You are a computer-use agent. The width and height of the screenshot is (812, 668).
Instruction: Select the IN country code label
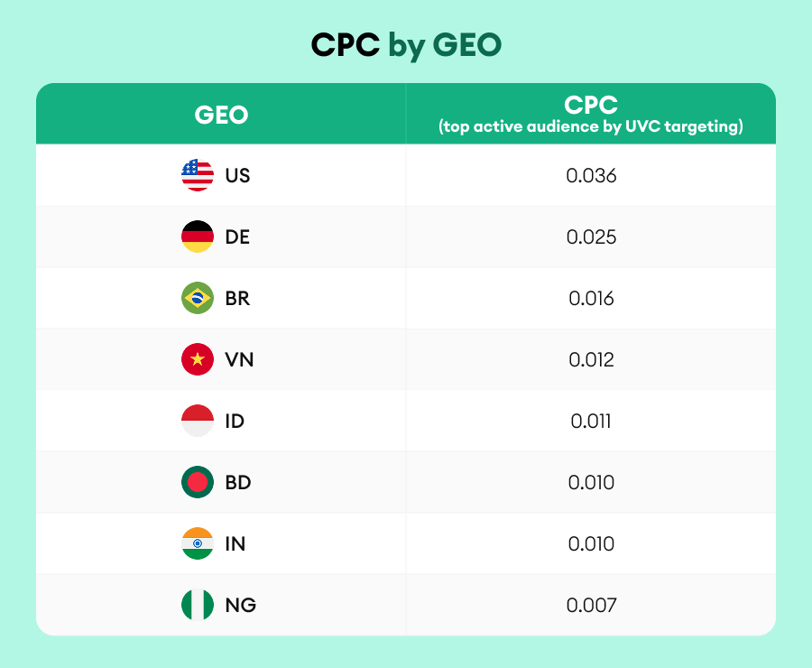click(x=235, y=543)
